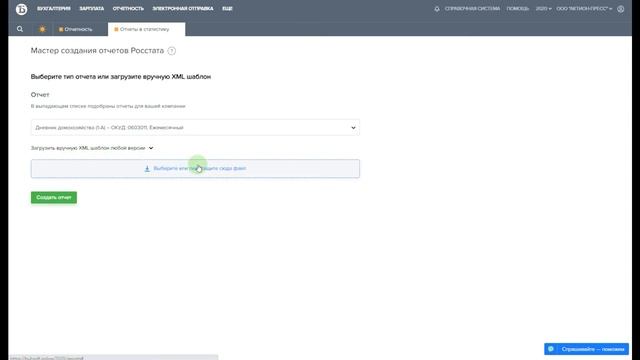Viewport: 640px width, 360px height.
Task: Open the Еще menu
Action: pyautogui.click(x=227, y=9)
